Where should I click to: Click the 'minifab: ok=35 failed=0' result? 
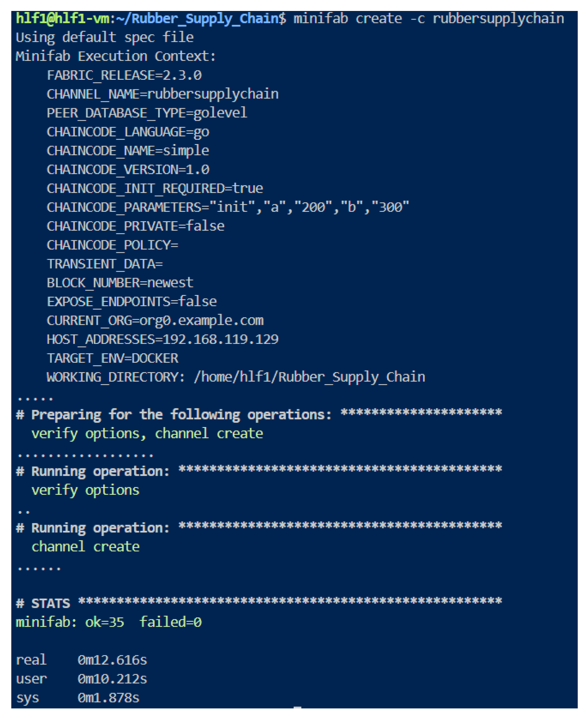click(x=108, y=622)
